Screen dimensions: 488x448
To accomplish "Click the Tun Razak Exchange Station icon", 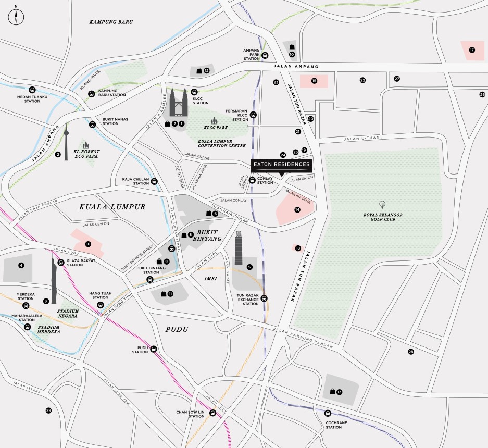I will pos(264,298).
